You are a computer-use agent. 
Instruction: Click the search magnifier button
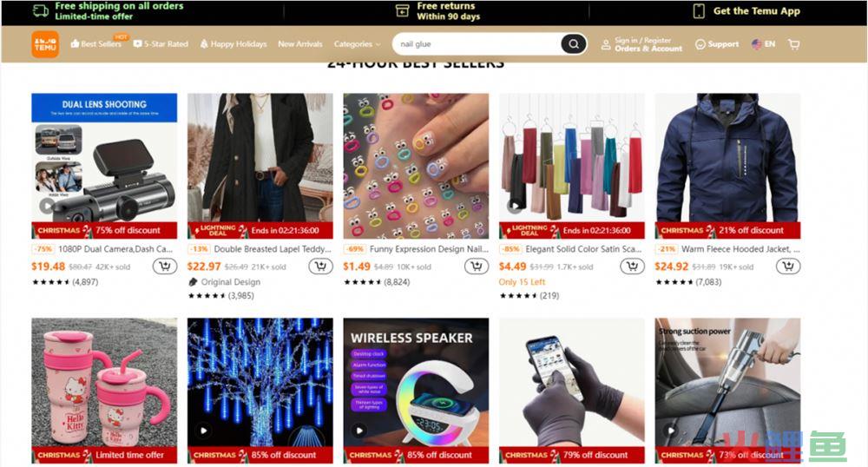[x=574, y=43]
